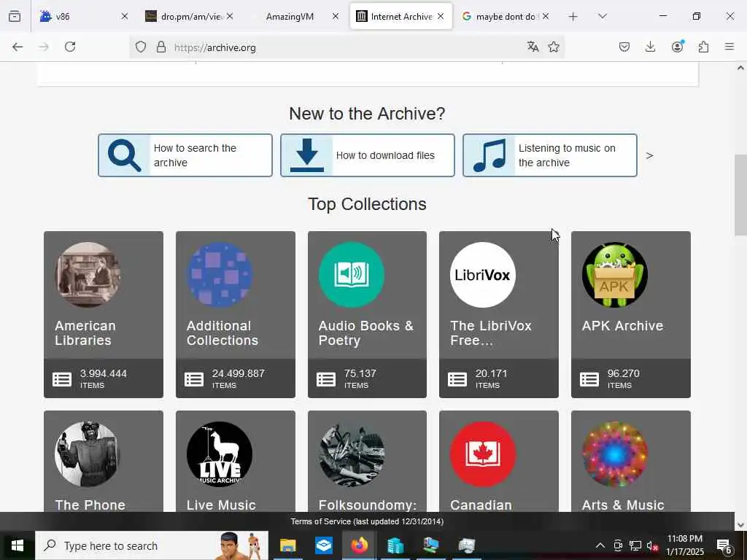Go back with the browser back arrow
The image size is (747, 560).
click(18, 47)
